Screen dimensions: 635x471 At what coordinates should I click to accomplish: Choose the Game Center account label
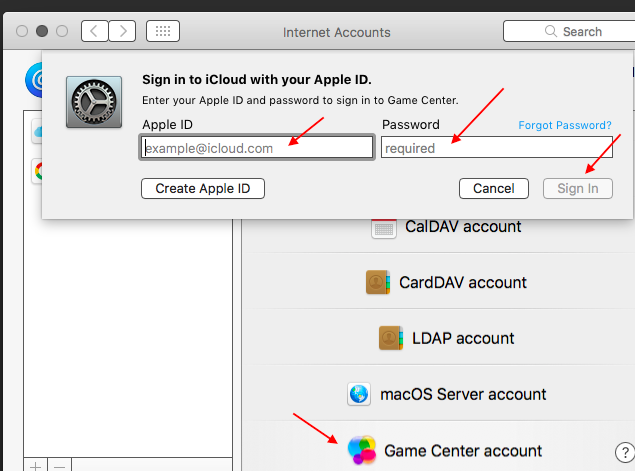point(463,451)
